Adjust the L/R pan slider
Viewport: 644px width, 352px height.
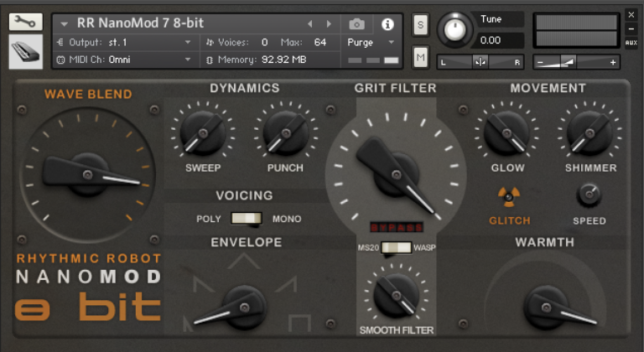click(x=480, y=62)
